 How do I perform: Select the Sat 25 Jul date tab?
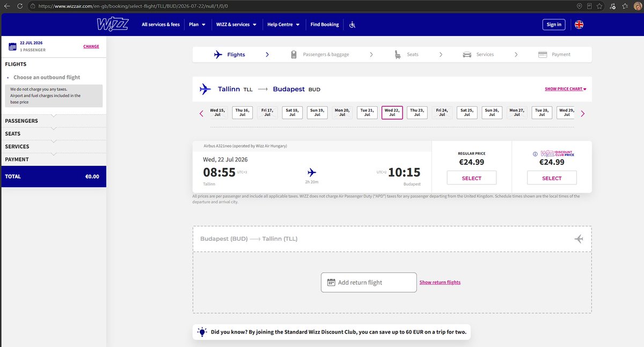click(x=467, y=113)
